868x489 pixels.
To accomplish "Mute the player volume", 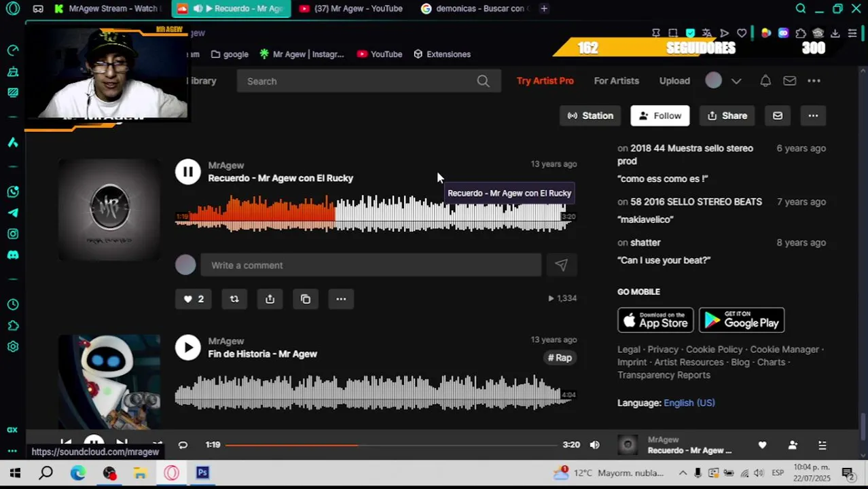I will click(x=594, y=445).
